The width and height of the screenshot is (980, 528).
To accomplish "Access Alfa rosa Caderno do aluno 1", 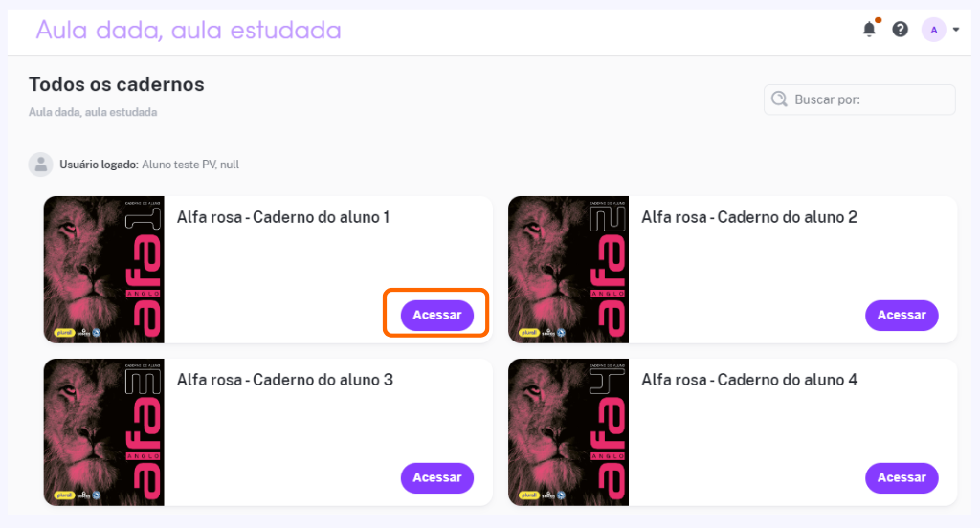I will tap(436, 315).
